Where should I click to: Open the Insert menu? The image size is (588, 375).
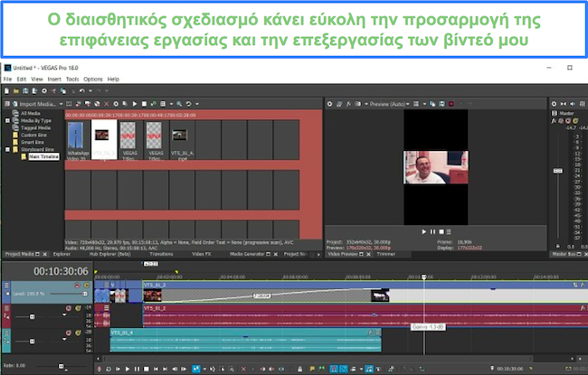pyautogui.click(x=54, y=79)
